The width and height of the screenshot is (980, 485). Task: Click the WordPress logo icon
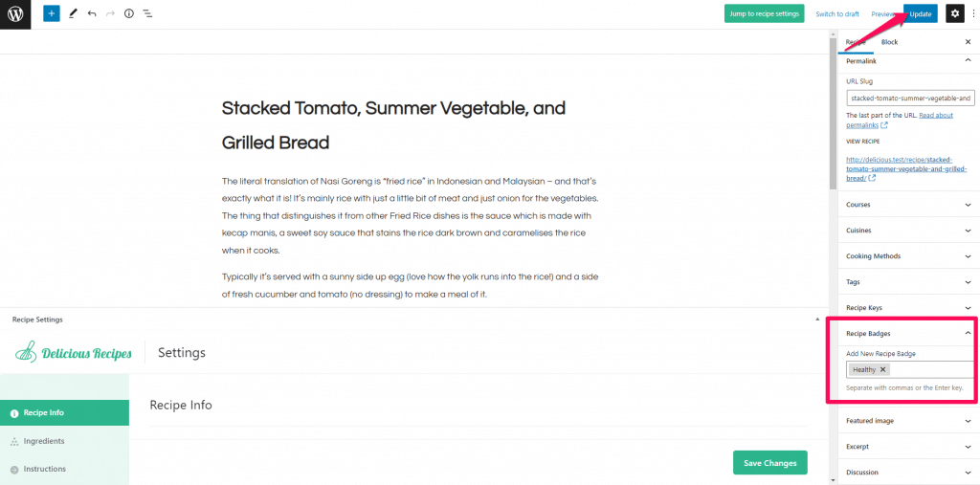[x=15, y=14]
